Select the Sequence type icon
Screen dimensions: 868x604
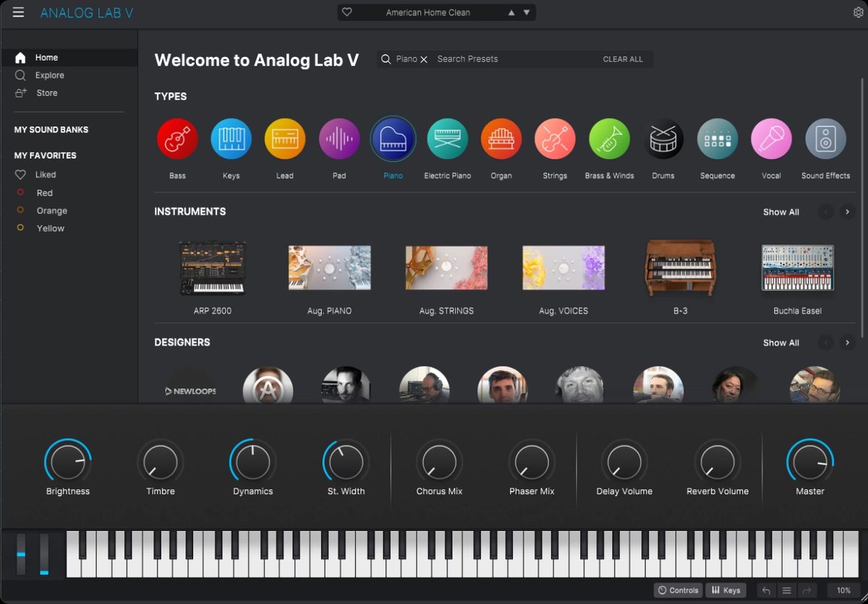coord(718,139)
